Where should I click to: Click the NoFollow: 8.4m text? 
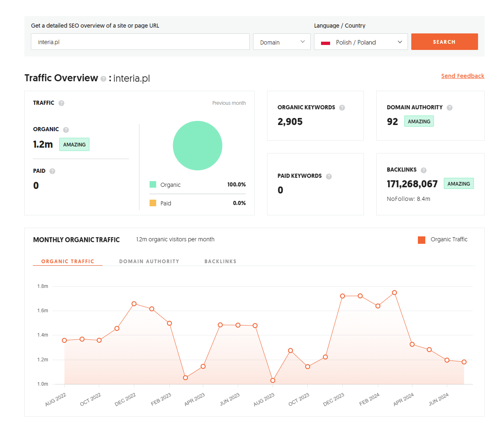tap(408, 199)
